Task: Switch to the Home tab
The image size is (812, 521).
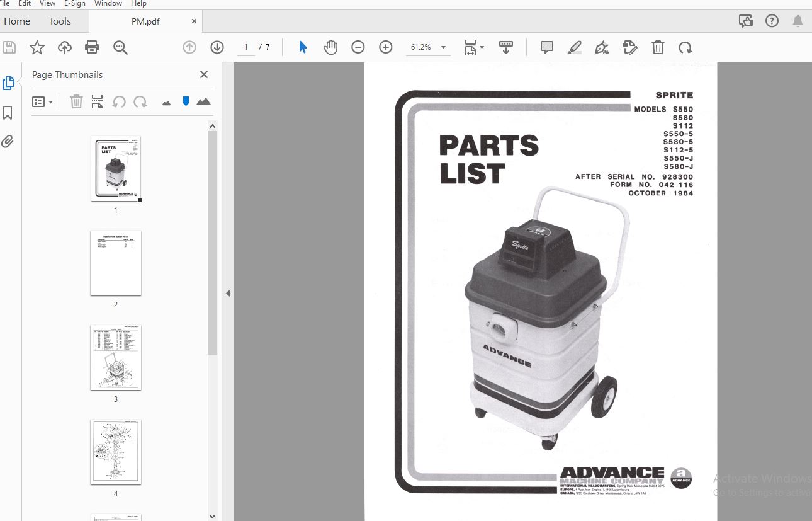Action: tap(17, 21)
